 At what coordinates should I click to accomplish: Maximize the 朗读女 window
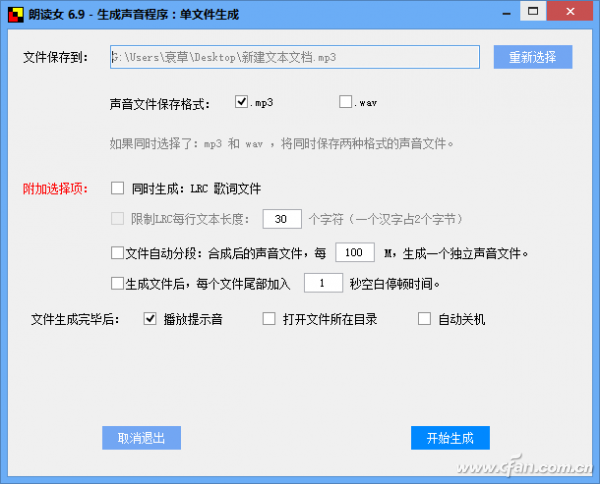click(x=533, y=11)
